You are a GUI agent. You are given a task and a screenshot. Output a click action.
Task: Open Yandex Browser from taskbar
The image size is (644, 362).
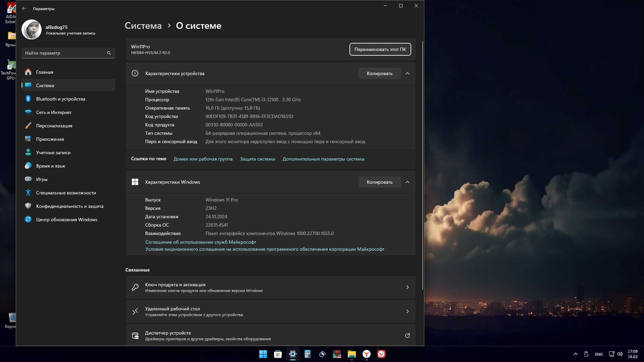click(366, 354)
